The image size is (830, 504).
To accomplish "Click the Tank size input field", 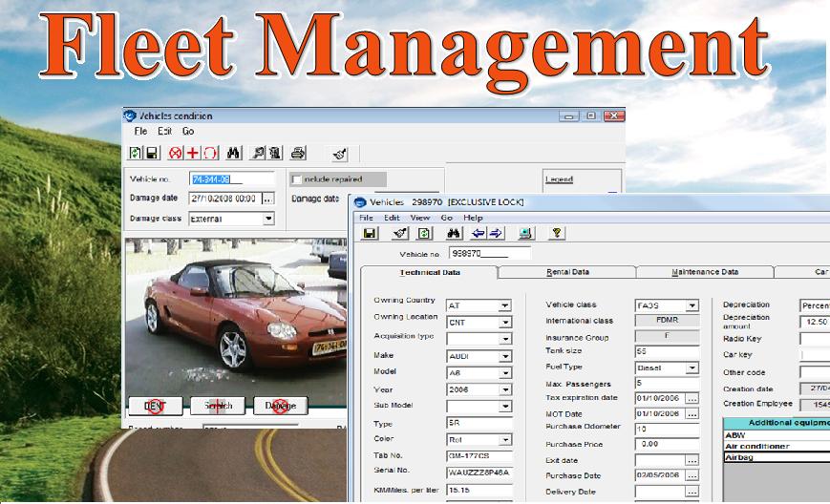I will (667, 351).
